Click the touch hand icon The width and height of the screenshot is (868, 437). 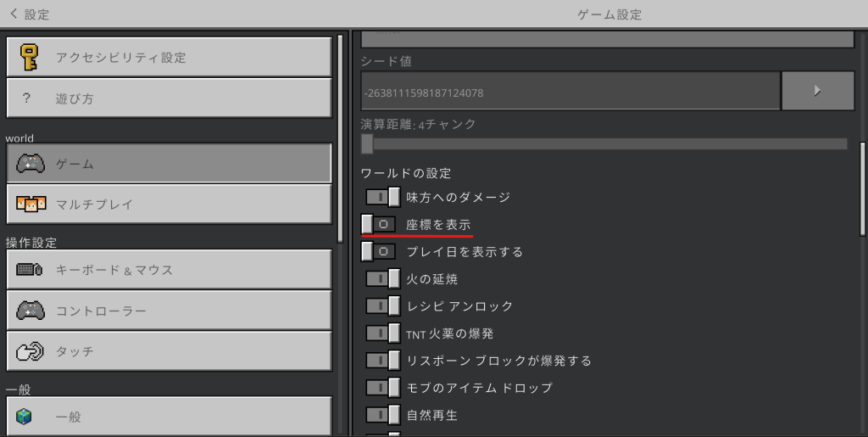click(31, 351)
